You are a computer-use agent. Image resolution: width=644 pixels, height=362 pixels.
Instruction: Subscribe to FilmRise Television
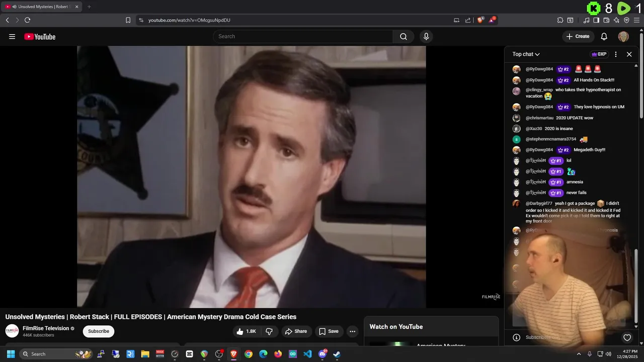(99, 331)
